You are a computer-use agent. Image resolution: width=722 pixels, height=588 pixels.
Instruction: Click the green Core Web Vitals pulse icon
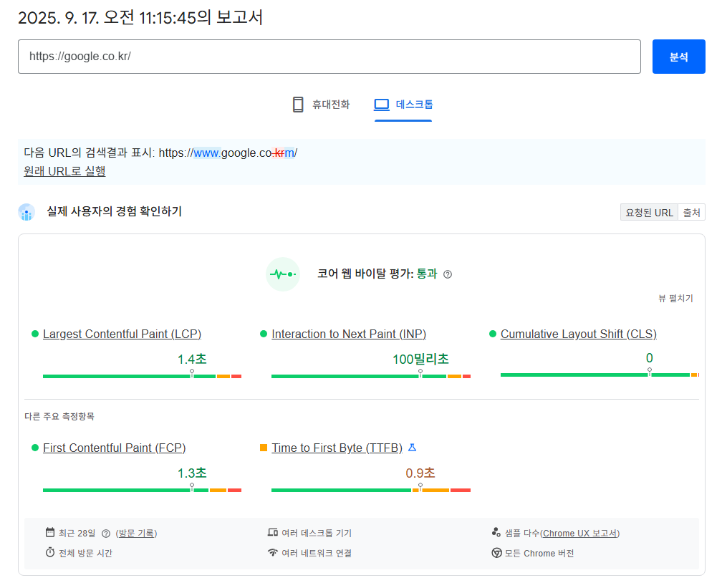point(283,274)
